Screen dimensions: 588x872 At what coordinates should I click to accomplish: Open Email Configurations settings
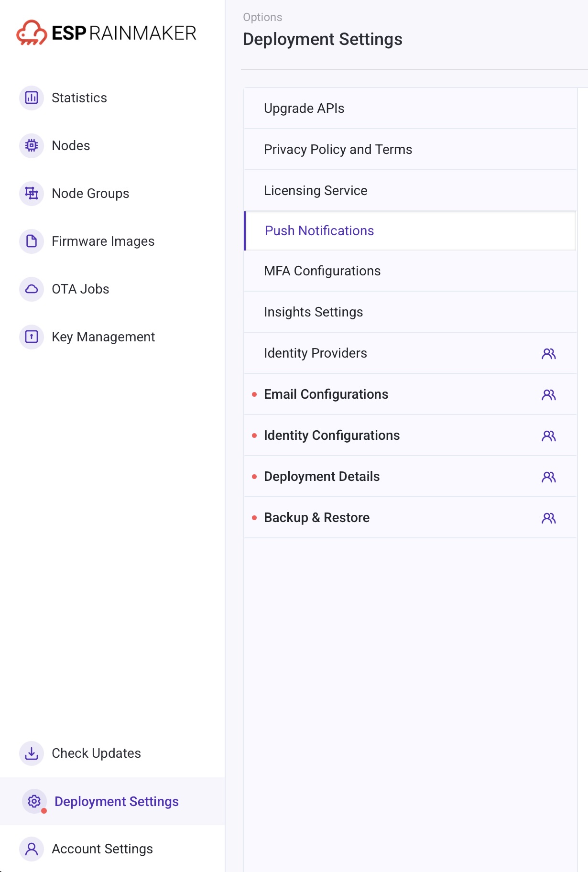pyautogui.click(x=326, y=394)
